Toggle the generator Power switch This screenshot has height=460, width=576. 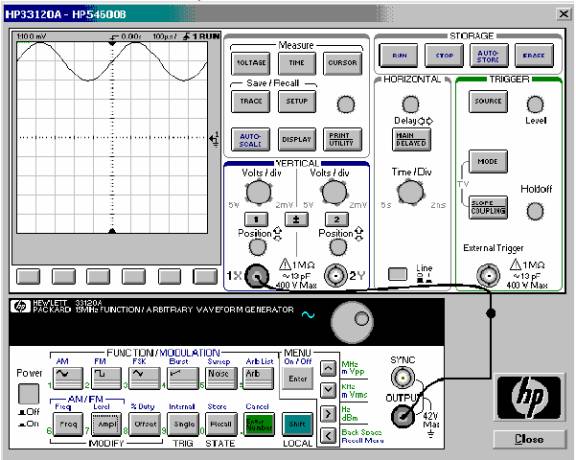[28, 394]
